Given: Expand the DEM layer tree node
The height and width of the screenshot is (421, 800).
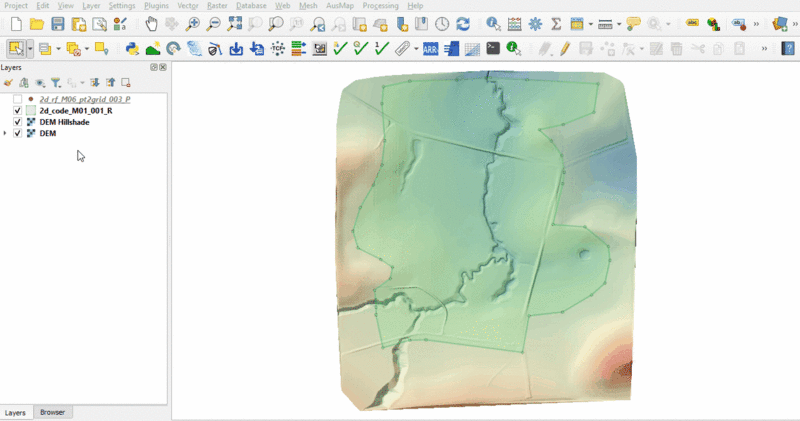Looking at the screenshot, I should 6,133.
